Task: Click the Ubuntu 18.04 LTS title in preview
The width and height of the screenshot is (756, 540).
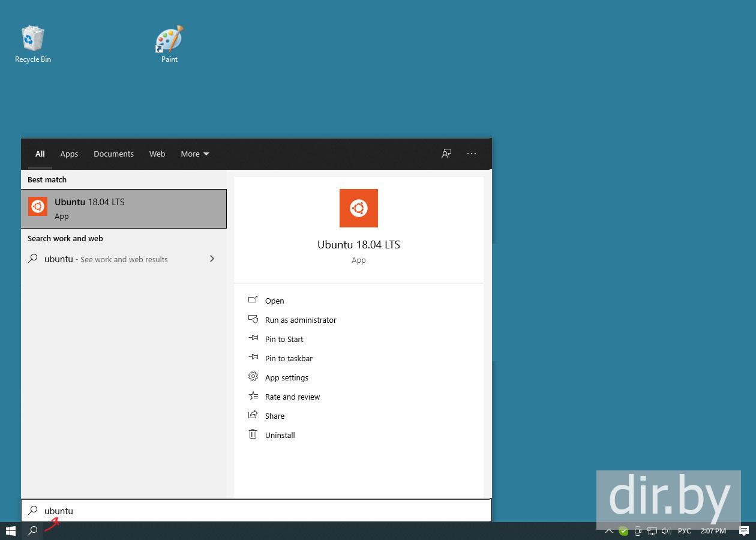Action: pyautogui.click(x=359, y=245)
